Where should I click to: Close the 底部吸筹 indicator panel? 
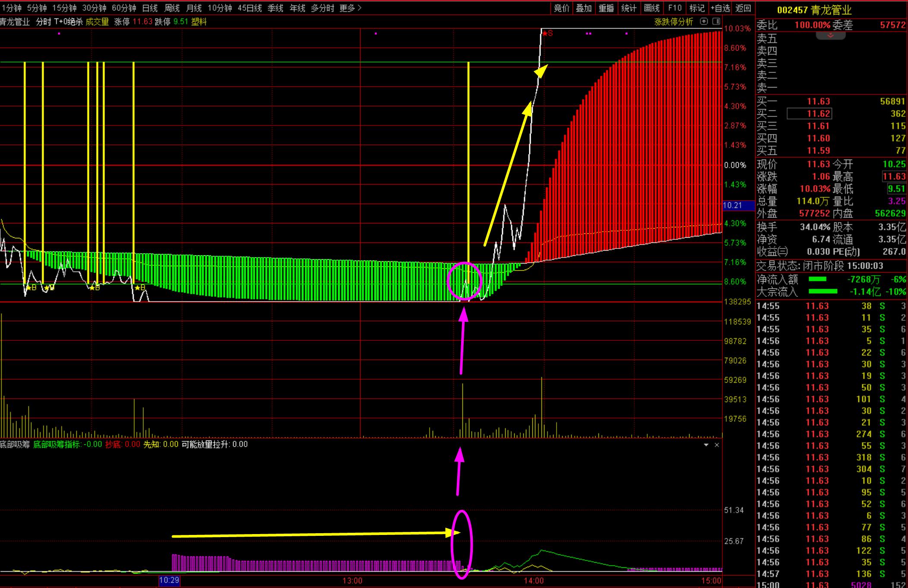[x=717, y=445]
